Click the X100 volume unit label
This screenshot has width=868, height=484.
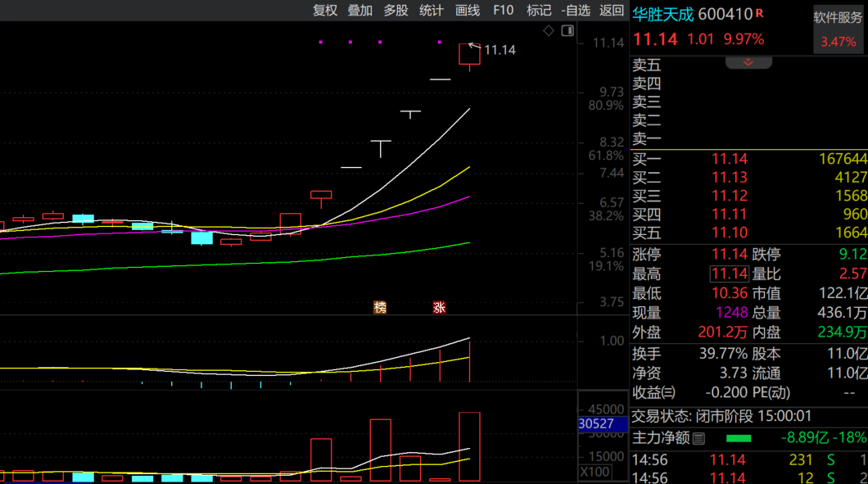coord(595,472)
